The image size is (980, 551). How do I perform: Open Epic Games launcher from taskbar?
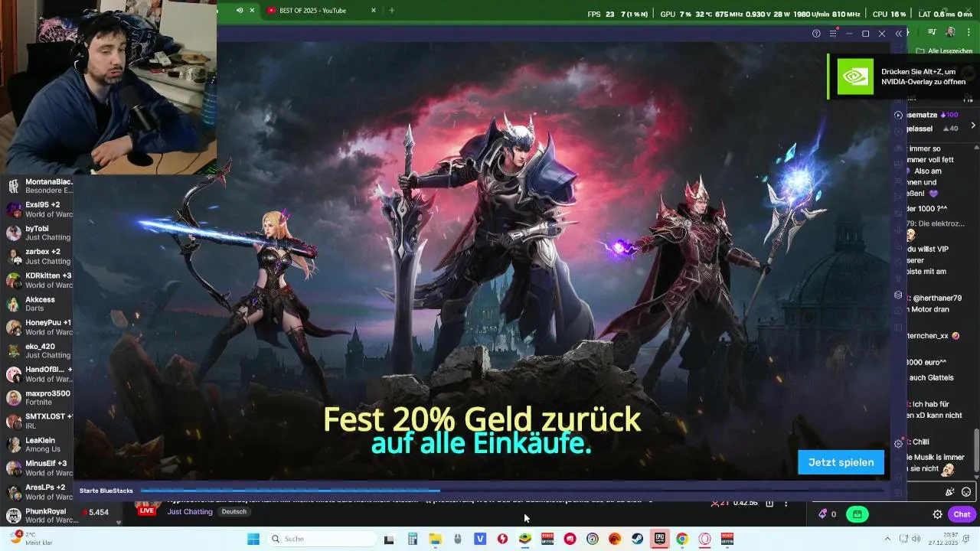[x=659, y=539]
